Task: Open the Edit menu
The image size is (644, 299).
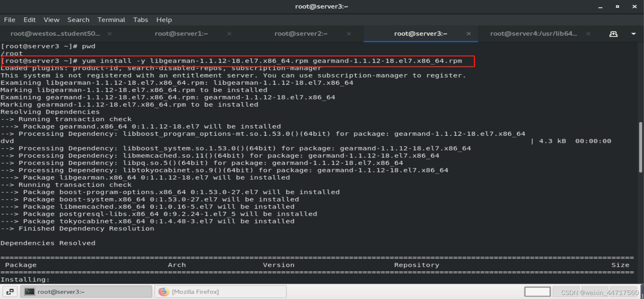Action: (x=30, y=20)
